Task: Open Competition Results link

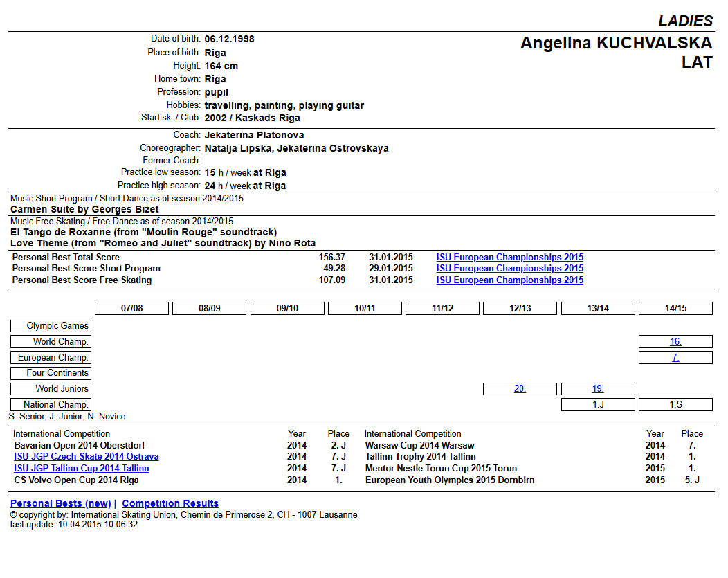Action: point(170,503)
